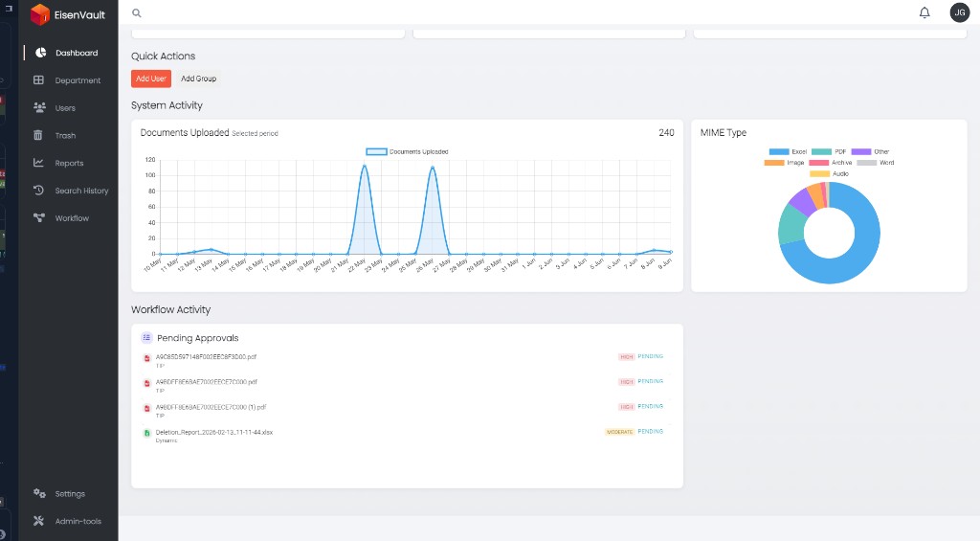The image size is (980, 541).
Task: Toggle Archive legend swatch in MIME chart
Action: click(819, 163)
